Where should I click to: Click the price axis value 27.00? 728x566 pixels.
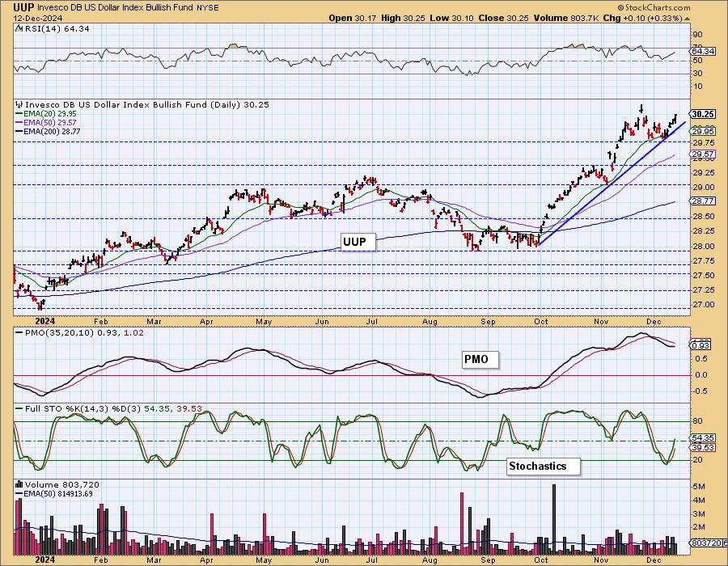[703, 305]
